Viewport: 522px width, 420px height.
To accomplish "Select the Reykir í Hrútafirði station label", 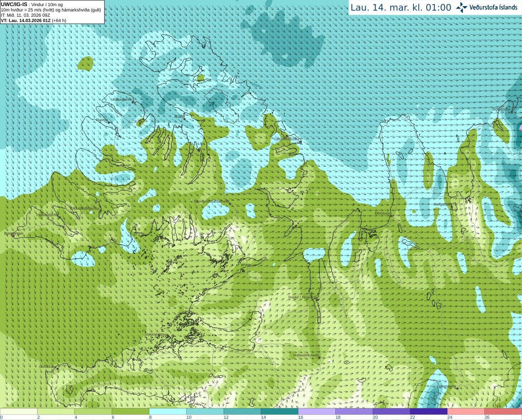I will pos(302,297).
